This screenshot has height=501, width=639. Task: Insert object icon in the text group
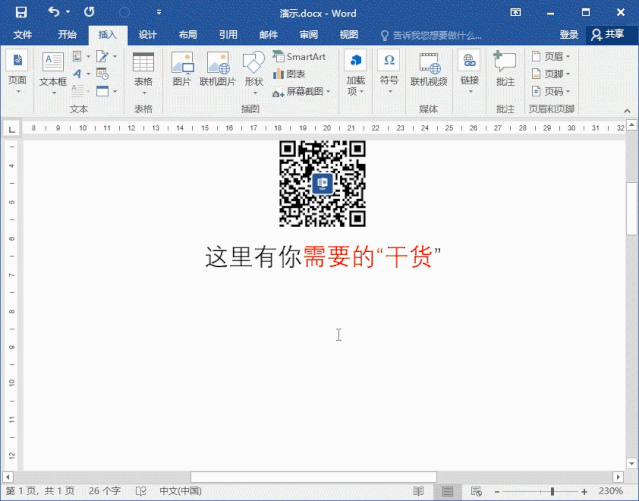106,91
